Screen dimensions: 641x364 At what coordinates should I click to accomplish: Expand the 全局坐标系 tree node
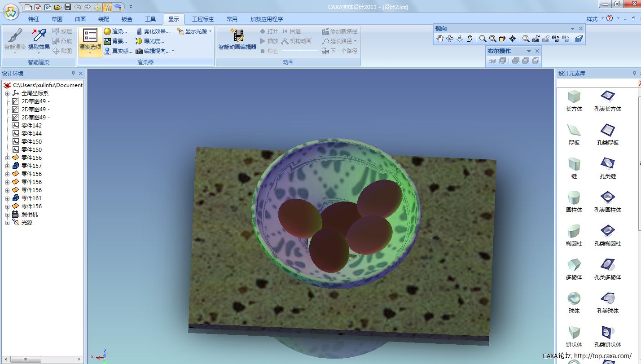click(7, 93)
